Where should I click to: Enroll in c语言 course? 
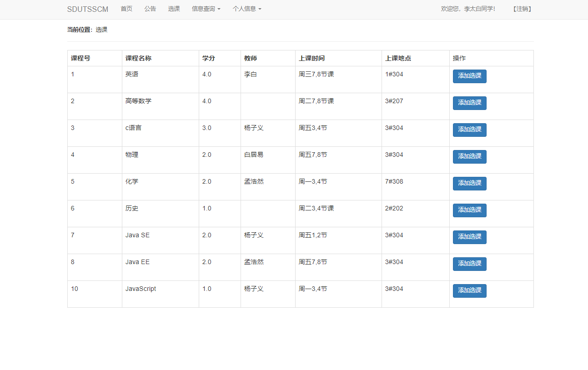(469, 130)
